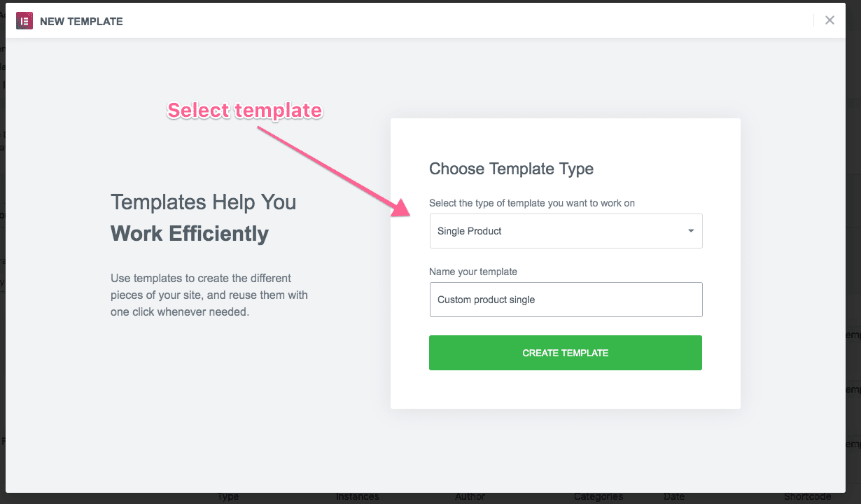Focus the Name your template field
Viewport: 861px width, 504px height.
coord(565,300)
